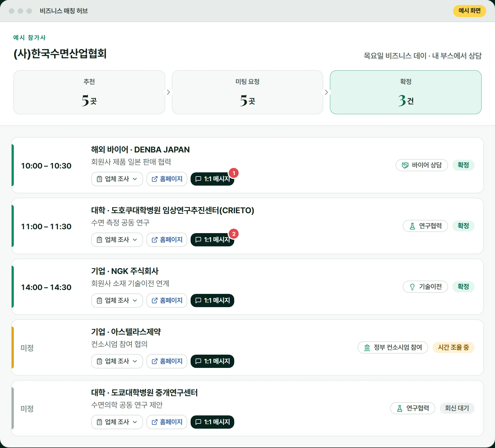Click the 바이어 상담 handshake tag

click(422, 165)
